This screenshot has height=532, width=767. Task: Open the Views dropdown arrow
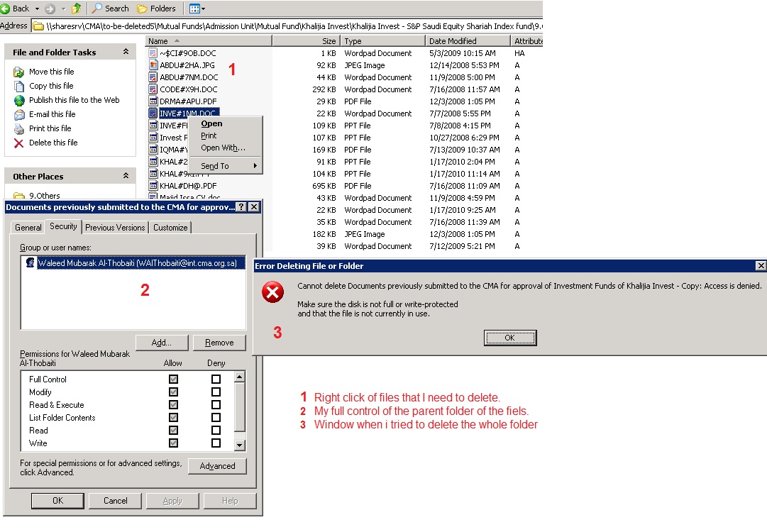tap(204, 9)
